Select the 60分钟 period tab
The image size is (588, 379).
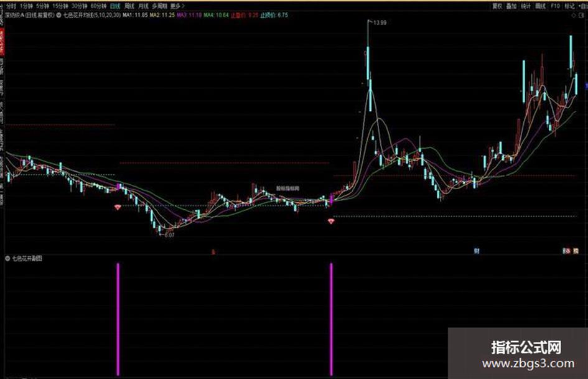coord(98,6)
